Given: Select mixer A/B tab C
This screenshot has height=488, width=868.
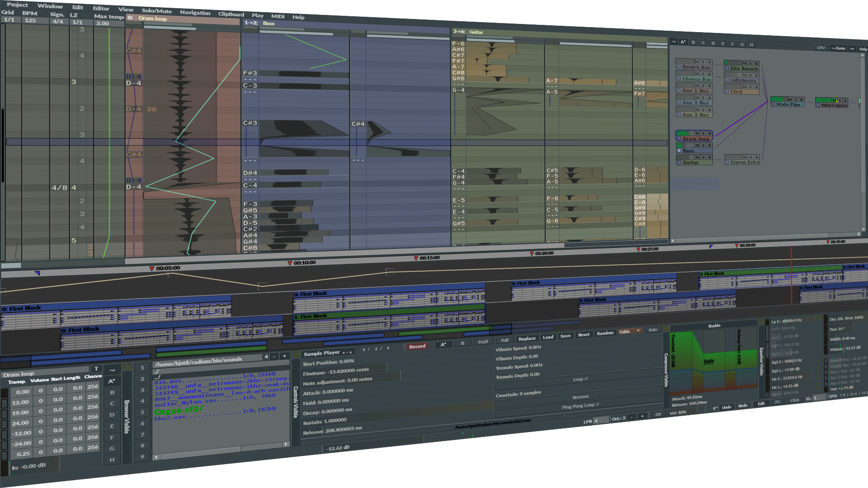Looking at the screenshot, I should [x=703, y=42].
